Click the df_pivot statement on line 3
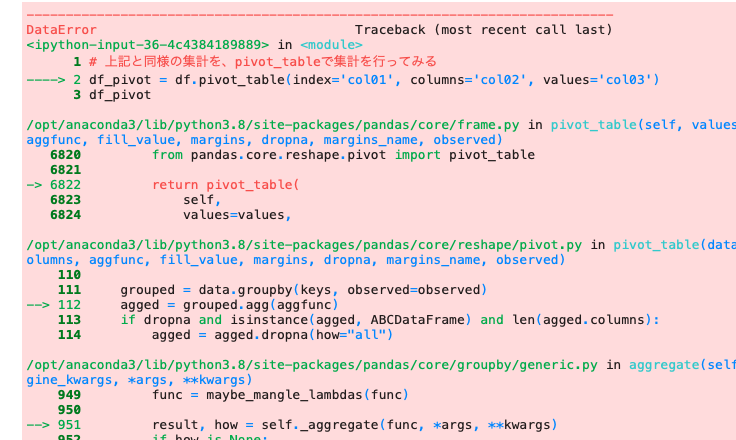This screenshot has height=440, width=736. click(x=120, y=95)
